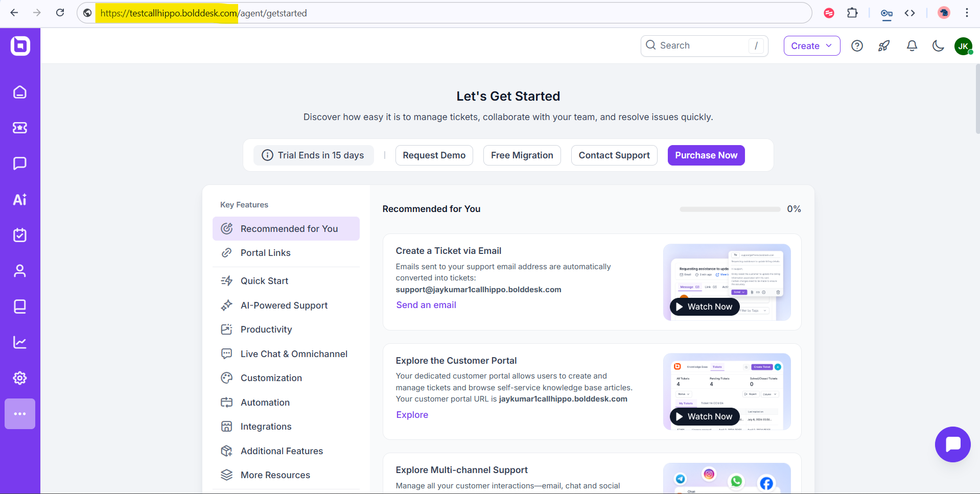Click the rocket Get Started icon
980x494 pixels.
[884, 46]
